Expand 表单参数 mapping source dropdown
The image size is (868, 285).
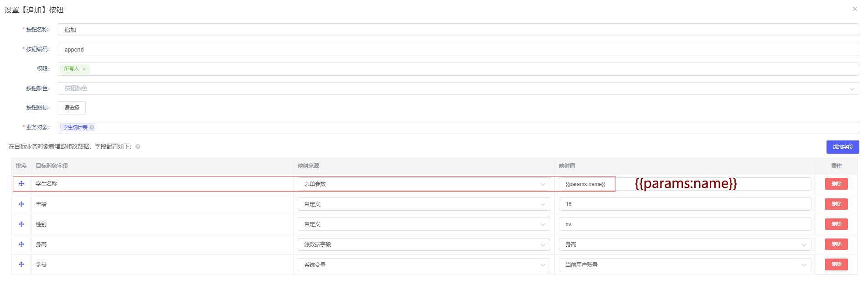point(424,184)
